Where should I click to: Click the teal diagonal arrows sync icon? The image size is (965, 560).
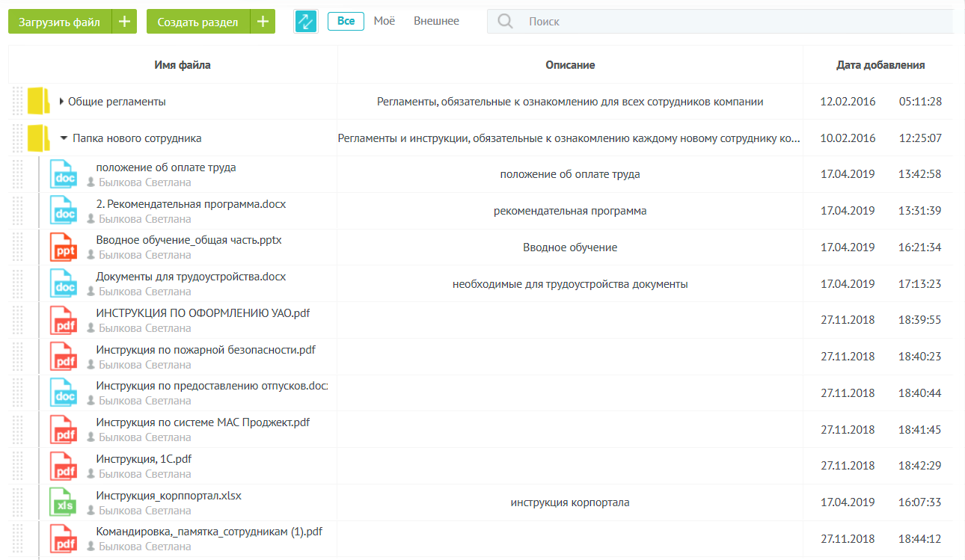306,21
